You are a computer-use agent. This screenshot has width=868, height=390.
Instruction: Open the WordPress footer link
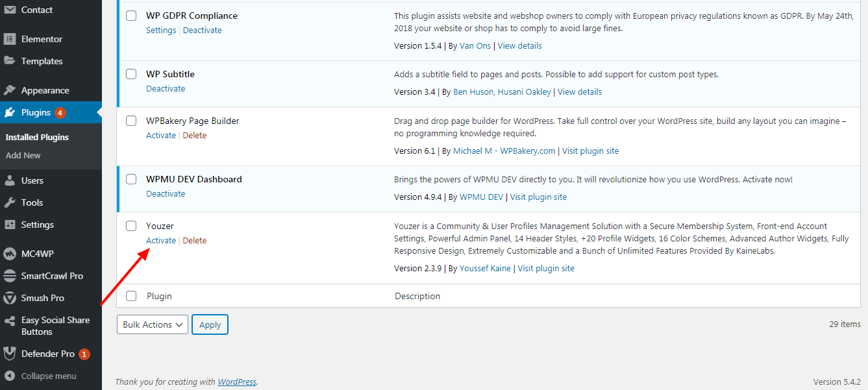tap(237, 382)
